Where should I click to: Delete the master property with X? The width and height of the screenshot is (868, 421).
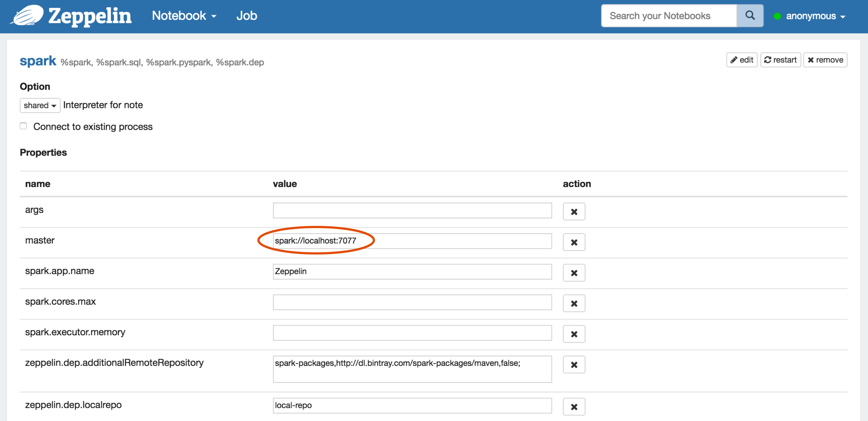(x=574, y=242)
